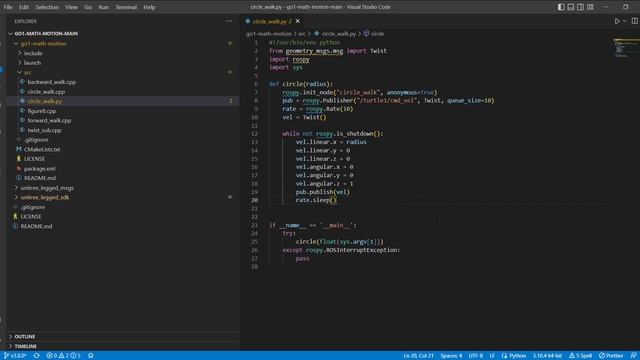This screenshot has height=360, width=640.
Task: Click line number 13 in gutter
Action: [254, 142]
